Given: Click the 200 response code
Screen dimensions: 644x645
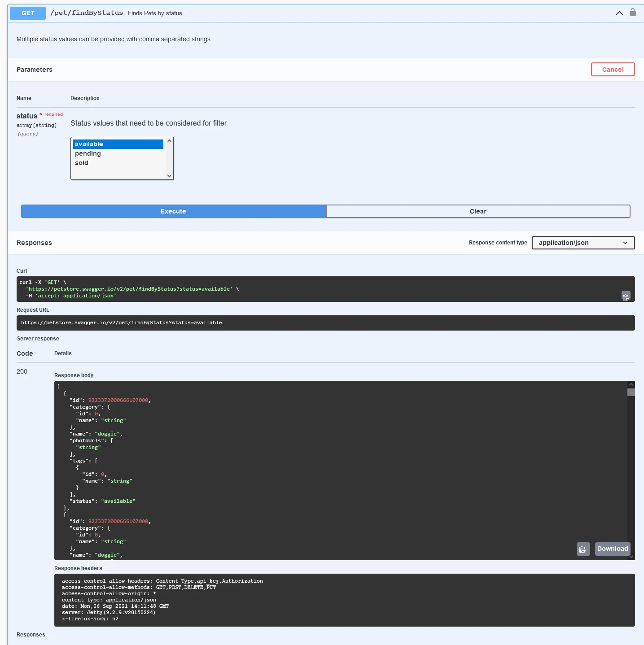Looking at the screenshot, I should pos(22,371).
